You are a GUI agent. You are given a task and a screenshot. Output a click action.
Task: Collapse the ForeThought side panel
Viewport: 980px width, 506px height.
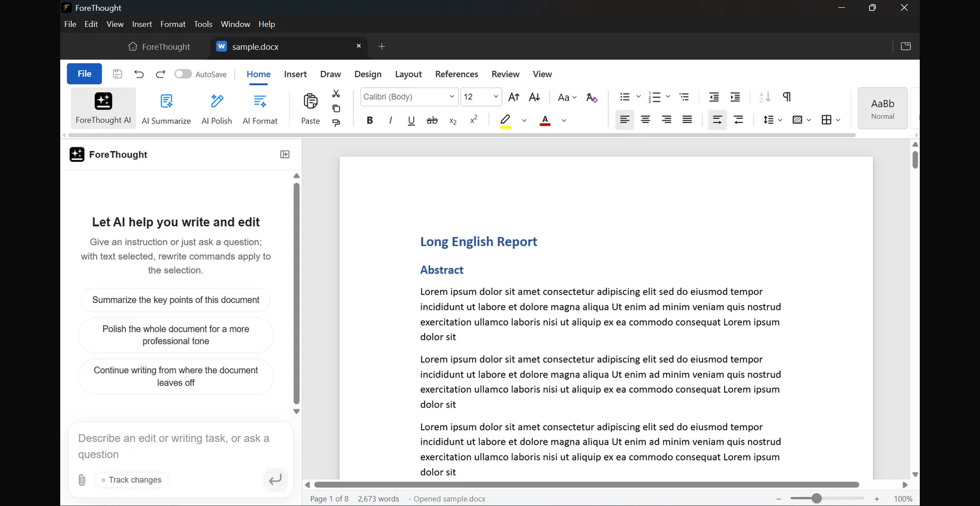pyautogui.click(x=285, y=155)
